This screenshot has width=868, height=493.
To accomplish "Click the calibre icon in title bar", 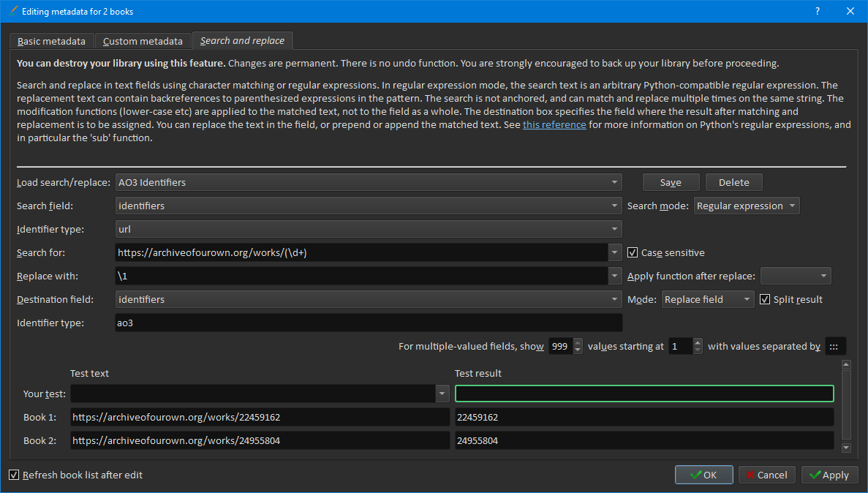I will 11,11.
